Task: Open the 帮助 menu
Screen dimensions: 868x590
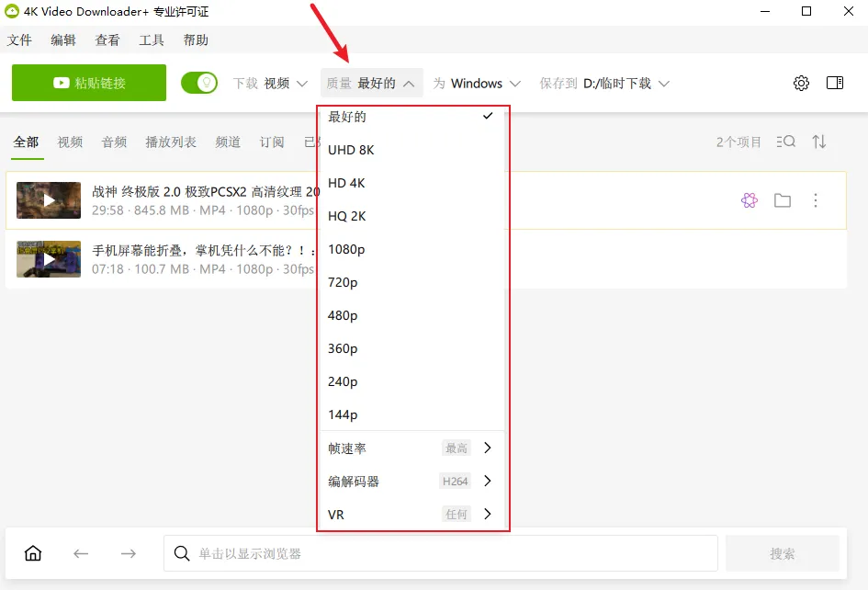Action: click(196, 40)
